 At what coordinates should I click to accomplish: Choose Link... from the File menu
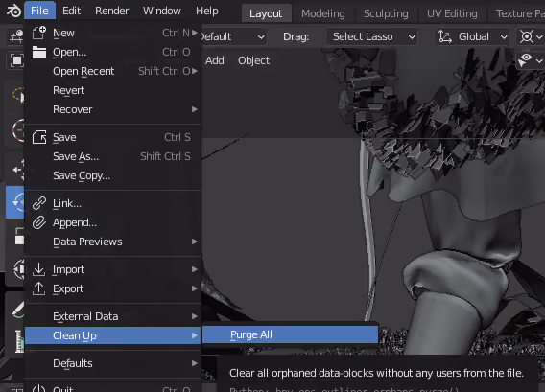point(113,203)
